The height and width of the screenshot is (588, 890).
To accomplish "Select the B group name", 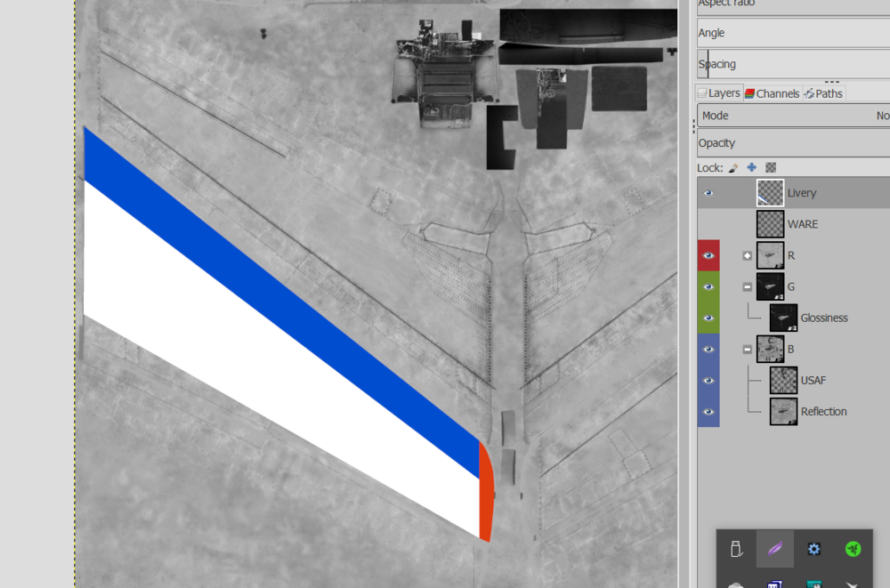I will click(790, 349).
